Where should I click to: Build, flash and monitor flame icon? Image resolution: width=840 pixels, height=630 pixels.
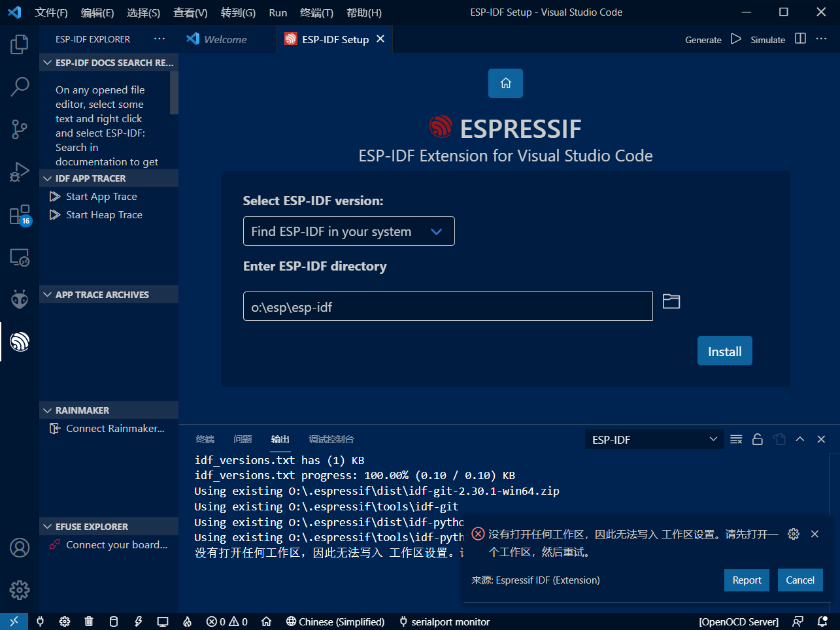pyautogui.click(x=187, y=622)
